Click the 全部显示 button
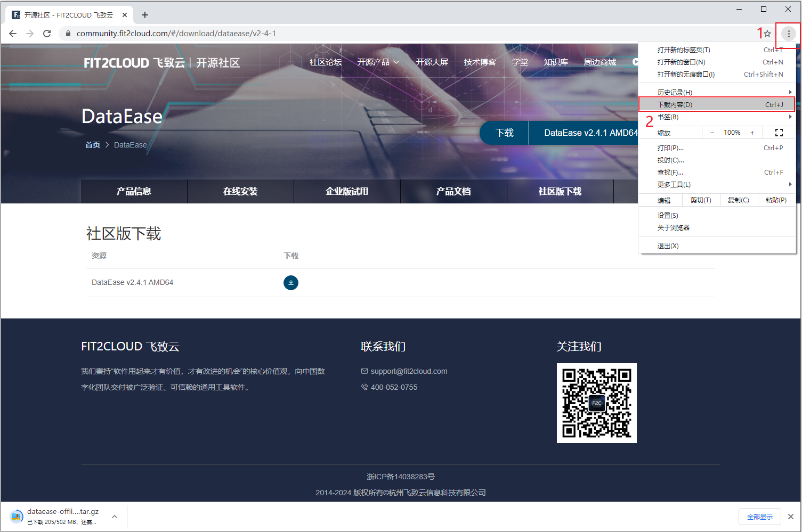Viewport: 802px width, 532px height. (759, 517)
